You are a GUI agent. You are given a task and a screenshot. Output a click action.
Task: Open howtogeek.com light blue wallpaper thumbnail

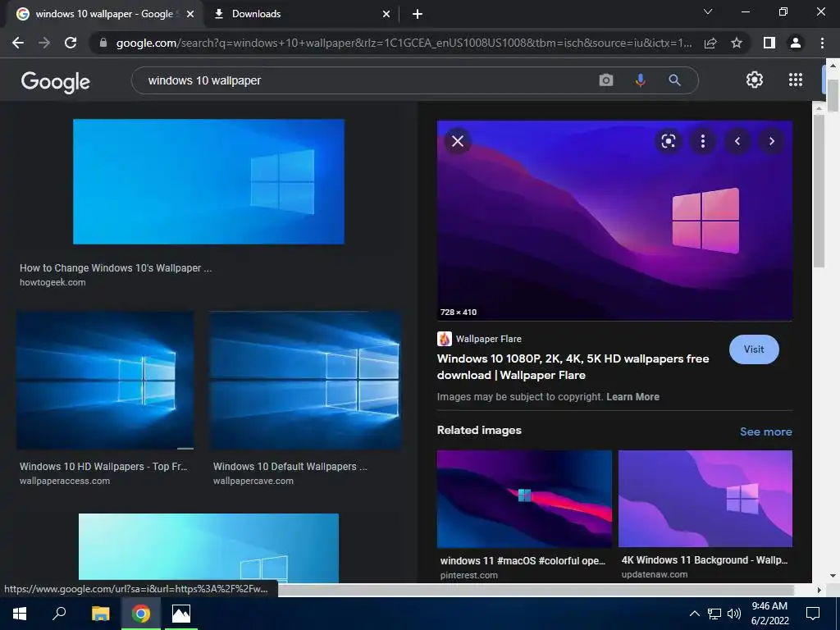pyautogui.click(x=208, y=181)
